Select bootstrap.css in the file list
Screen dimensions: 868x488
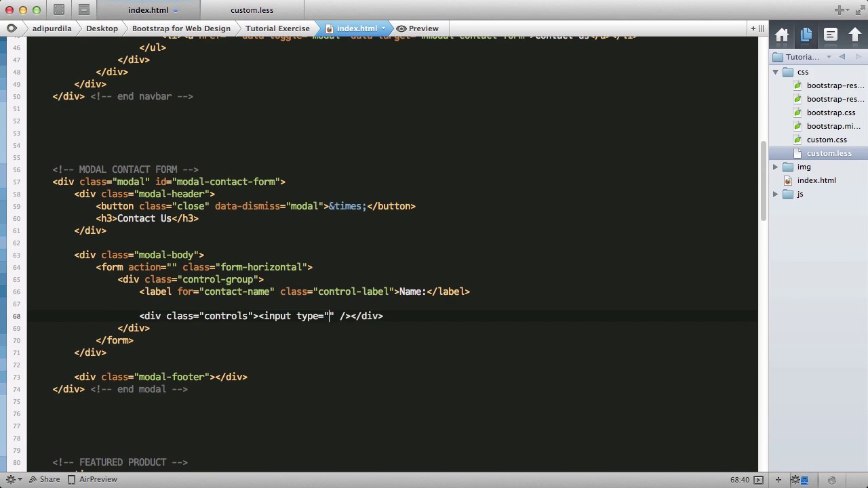831,113
